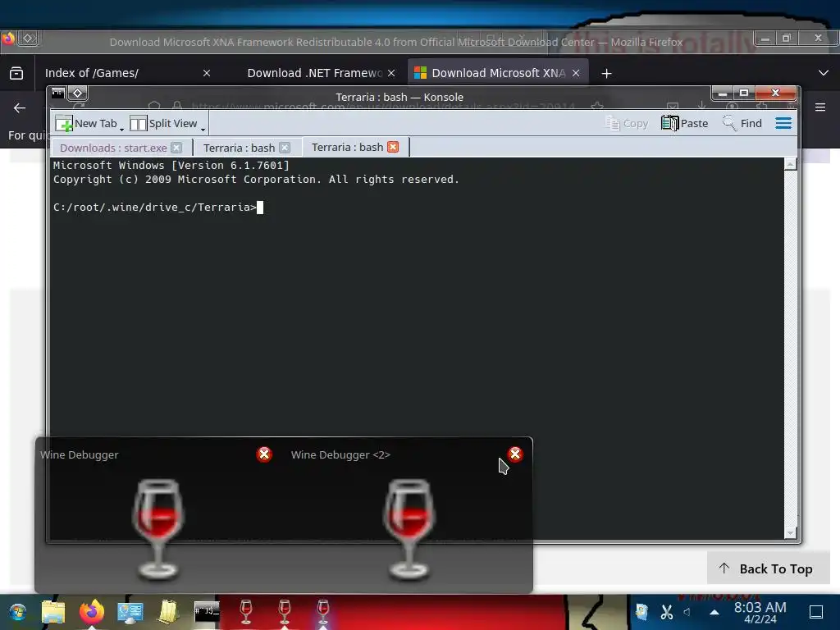Open the New Tab dropdown arrow in Konsole
Image resolution: width=840 pixels, height=630 pixels.
pos(121,129)
